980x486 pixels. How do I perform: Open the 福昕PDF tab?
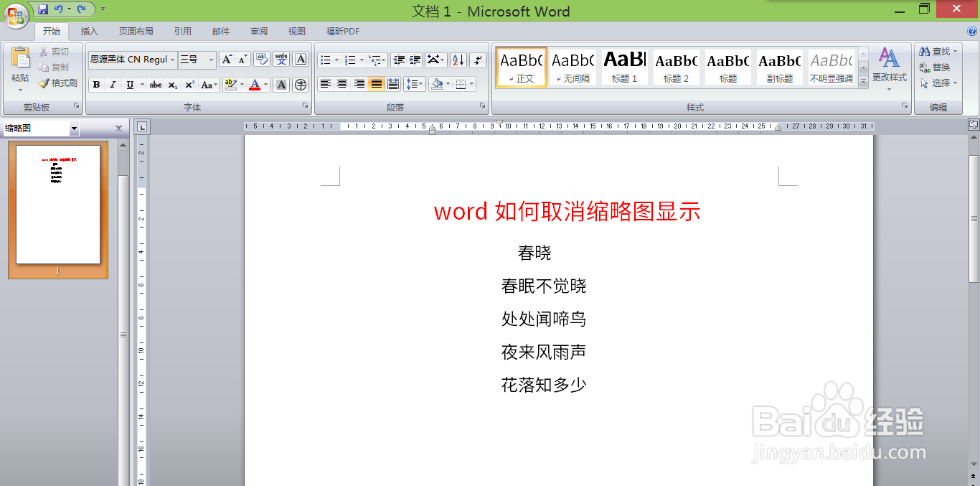(343, 32)
